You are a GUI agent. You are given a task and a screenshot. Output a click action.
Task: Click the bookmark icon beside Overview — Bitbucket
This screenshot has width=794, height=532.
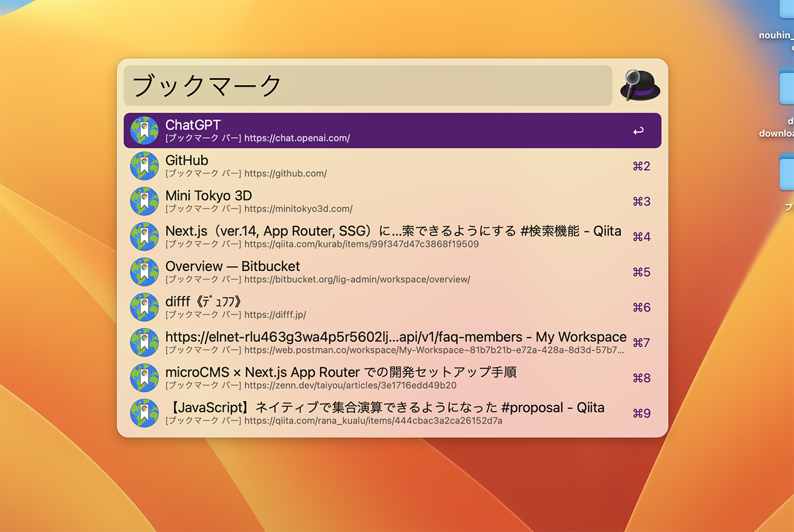coord(144,272)
